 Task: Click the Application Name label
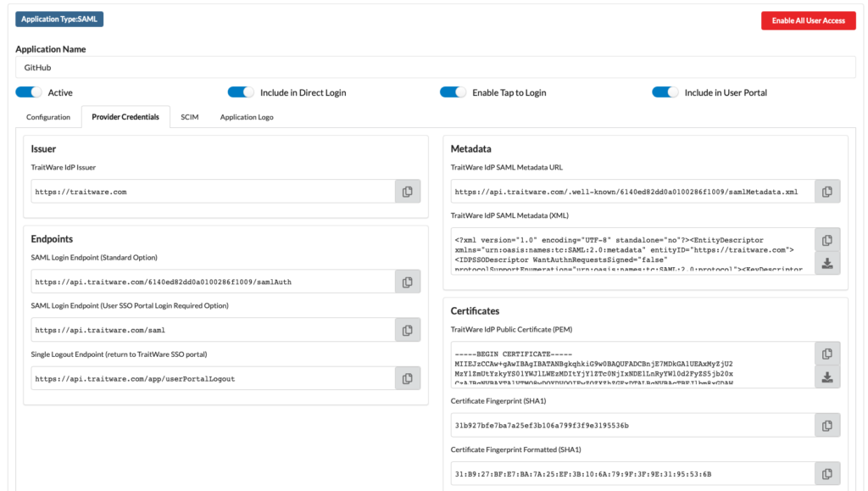point(50,48)
